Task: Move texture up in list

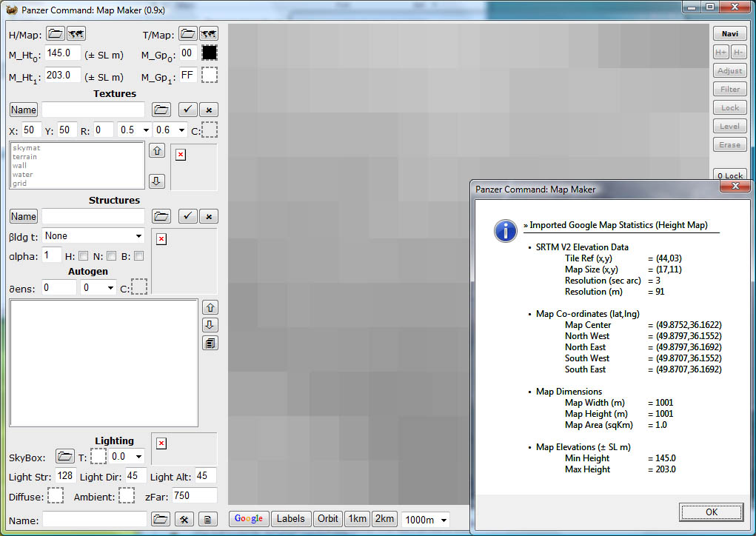Action: [x=157, y=151]
